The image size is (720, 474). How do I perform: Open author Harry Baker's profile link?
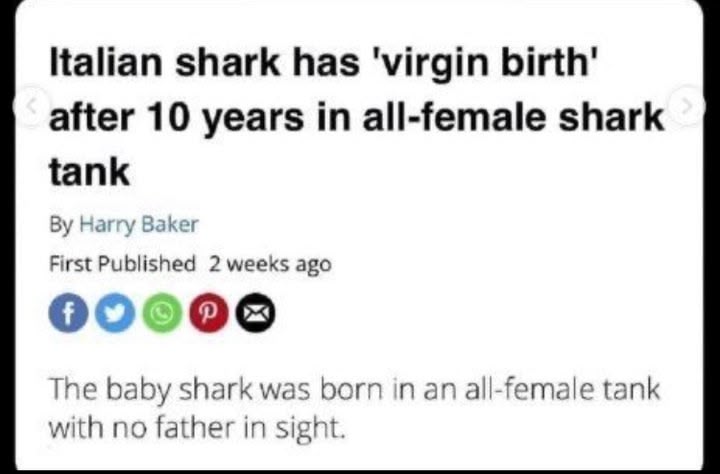point(139,225)
